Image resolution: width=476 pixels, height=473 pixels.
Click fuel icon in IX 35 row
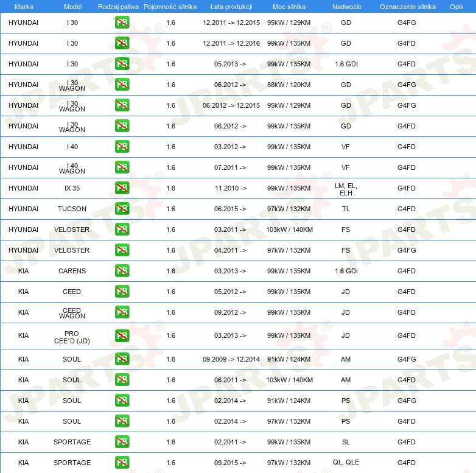(122, 188)
